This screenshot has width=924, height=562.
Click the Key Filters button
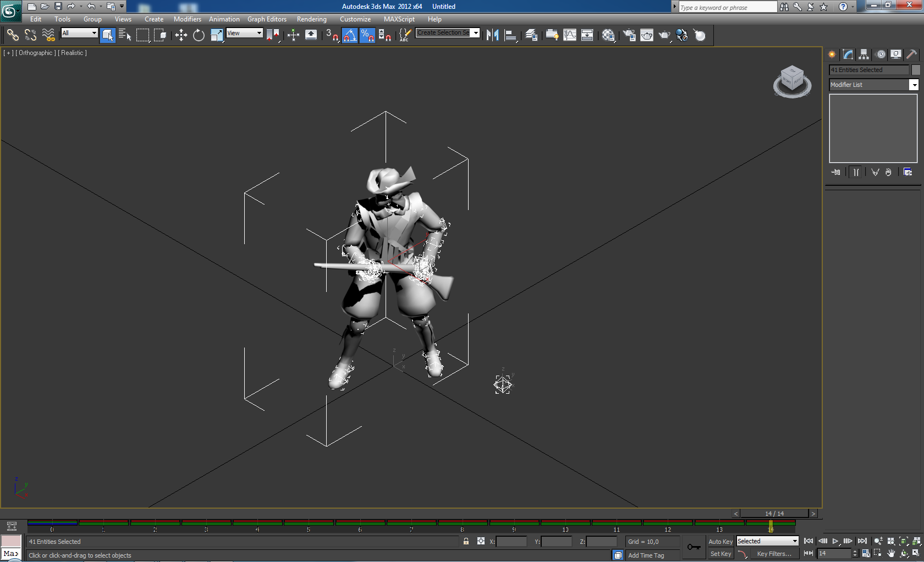[x=774, y=554]
